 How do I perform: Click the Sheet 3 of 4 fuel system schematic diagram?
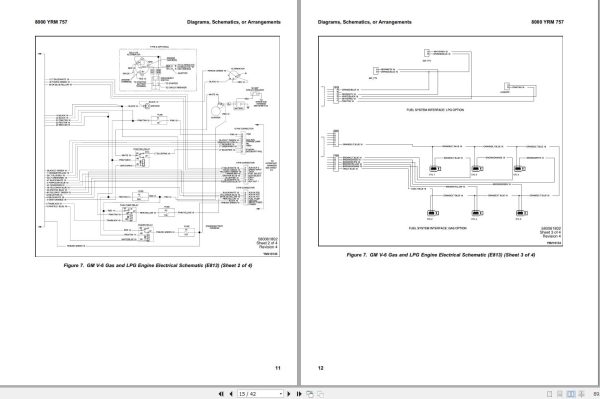440,141
